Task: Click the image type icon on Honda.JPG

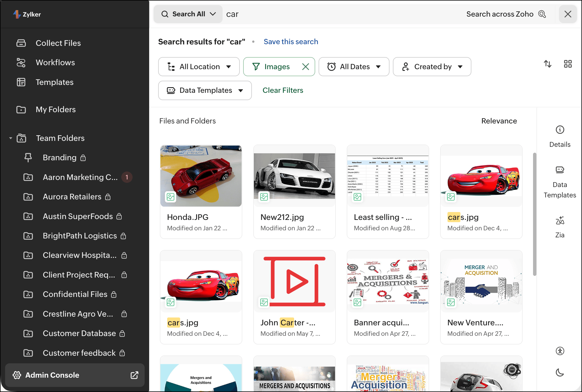Action: coord(171,197)
